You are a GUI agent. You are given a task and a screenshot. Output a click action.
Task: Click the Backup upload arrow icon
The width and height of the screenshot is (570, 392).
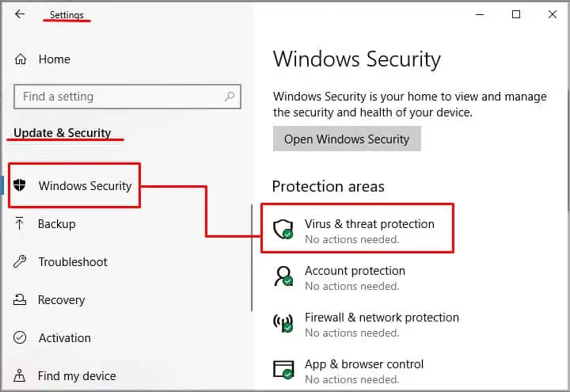pyautogui.click(x=21, y=224)
